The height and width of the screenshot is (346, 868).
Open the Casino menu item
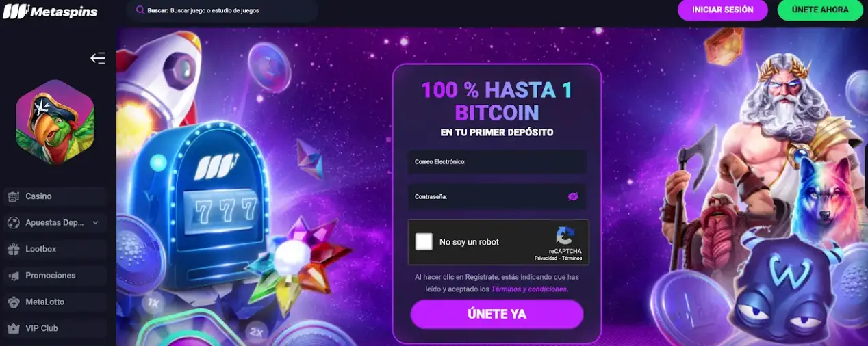[x=55, y=196]
